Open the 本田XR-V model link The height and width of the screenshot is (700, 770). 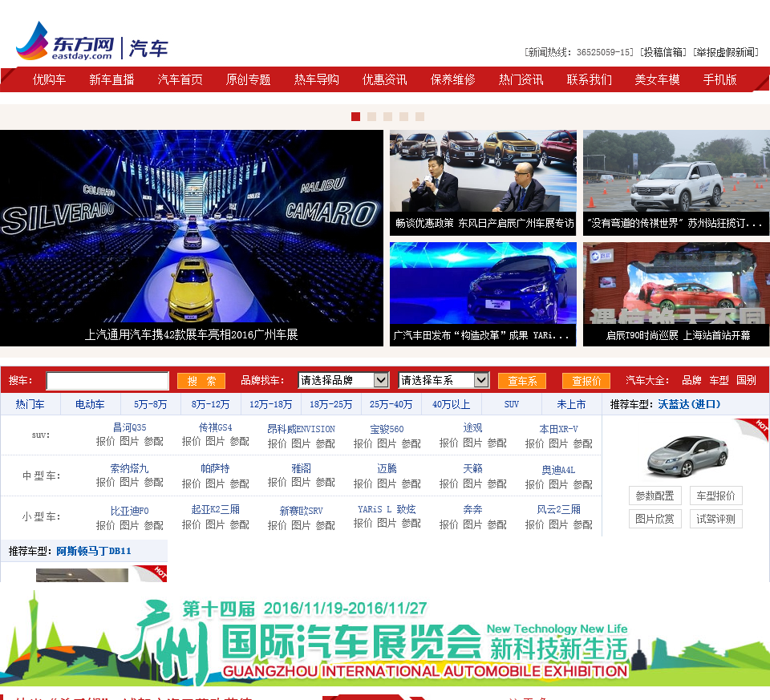point(558,429)
